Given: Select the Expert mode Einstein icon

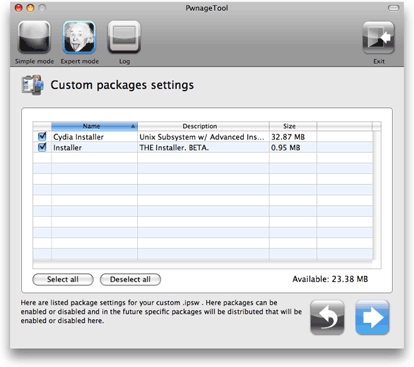Looking at the screenshot, I should pos(79,37).
